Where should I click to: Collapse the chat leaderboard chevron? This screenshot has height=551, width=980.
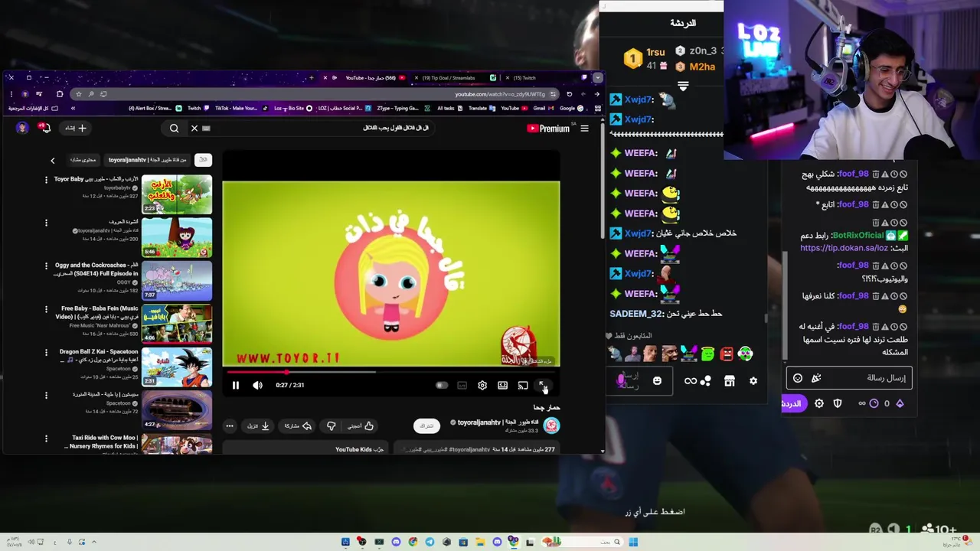pos(683,86)
